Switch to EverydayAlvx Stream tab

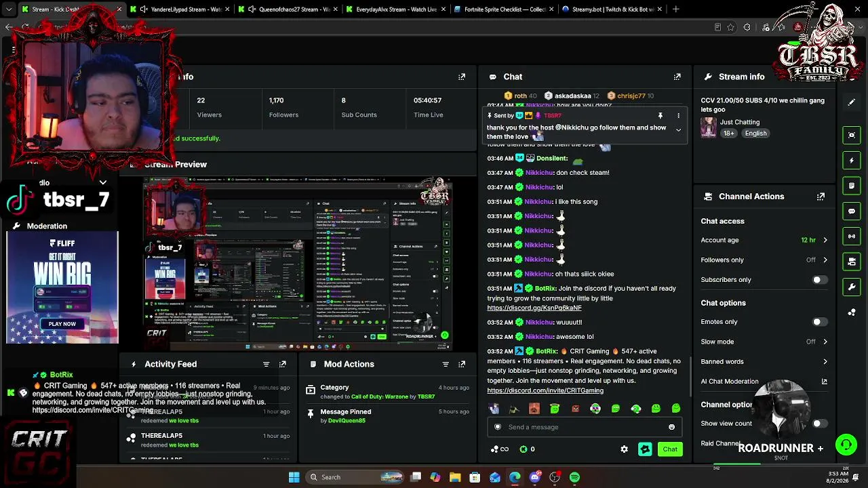click(x=397, y=9)
